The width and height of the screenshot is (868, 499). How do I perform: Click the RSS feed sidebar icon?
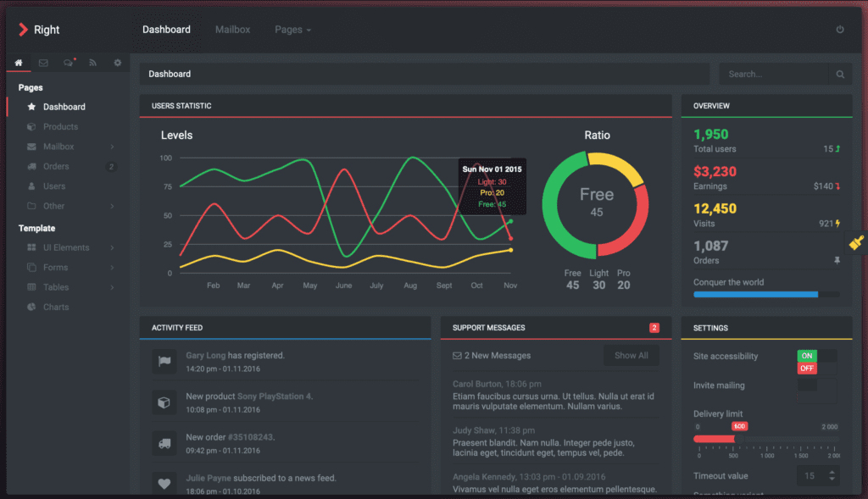93,63
